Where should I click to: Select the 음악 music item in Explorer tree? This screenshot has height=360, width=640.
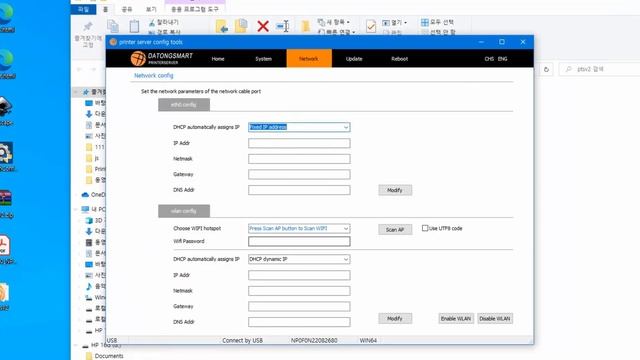tap(95, 286)
